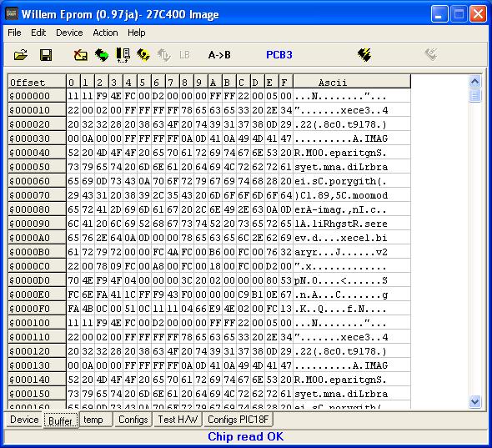Open the Edit menu
The image size is (492, 448).
[x=38, y=33]
